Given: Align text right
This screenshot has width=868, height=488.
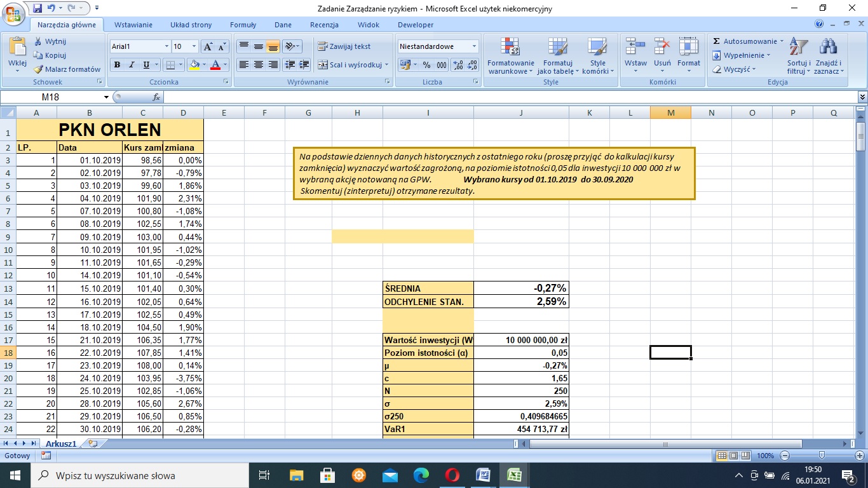Looking at the screenshot, I should 273,65.
